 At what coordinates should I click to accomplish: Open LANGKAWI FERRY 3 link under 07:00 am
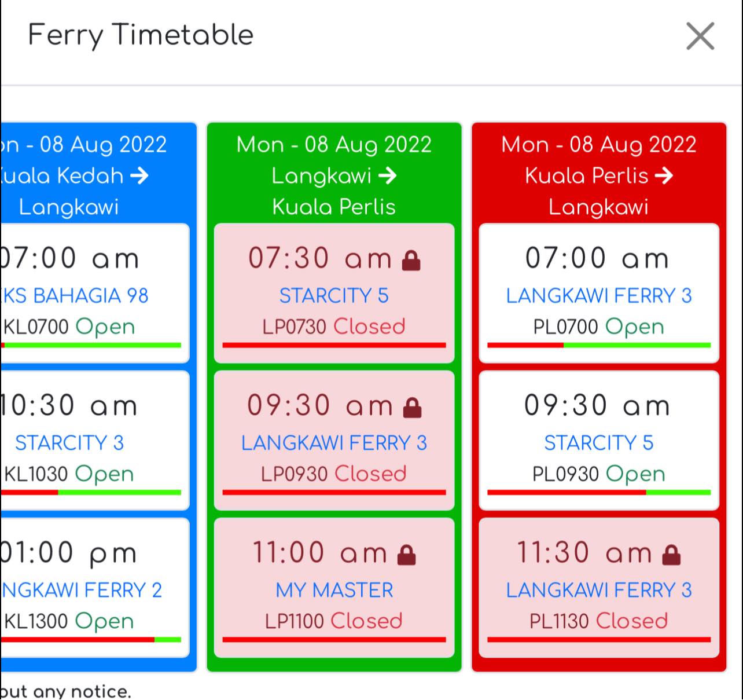[x=599, y=296]
